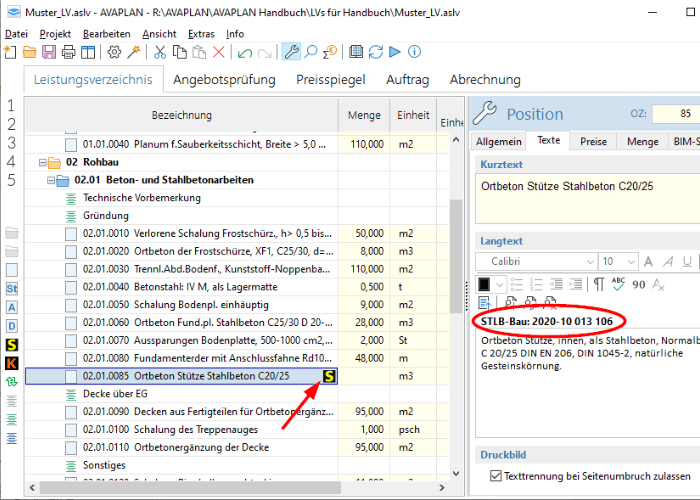Insert Stundenlohn position with St sidebar icon
This screenshot has height=500, width=700.
pos(12,289)
